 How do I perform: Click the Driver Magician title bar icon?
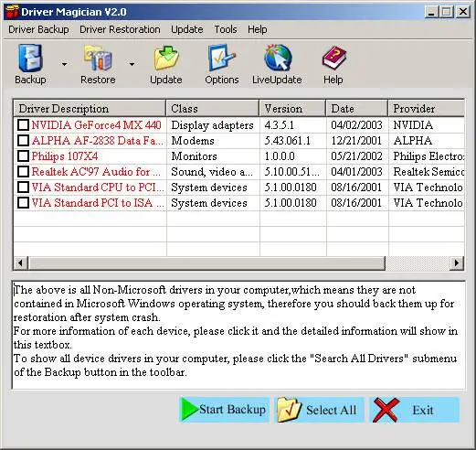pos(12,12)
